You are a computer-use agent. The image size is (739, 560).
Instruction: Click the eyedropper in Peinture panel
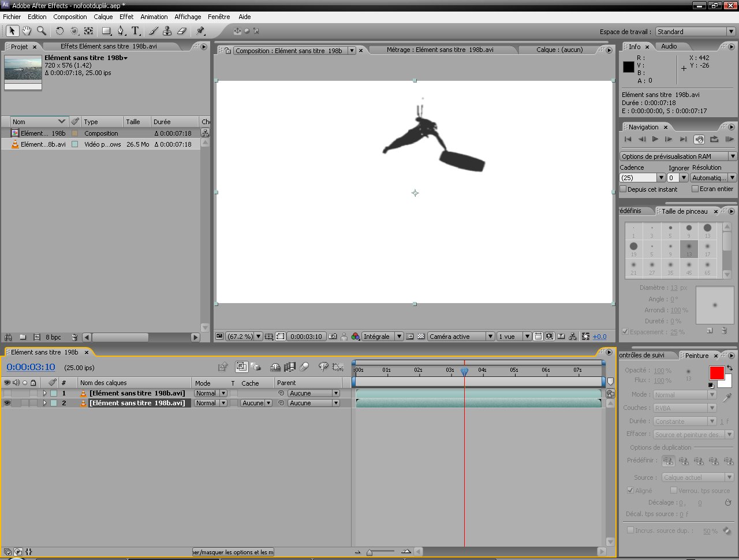click(x=727, y=397)
